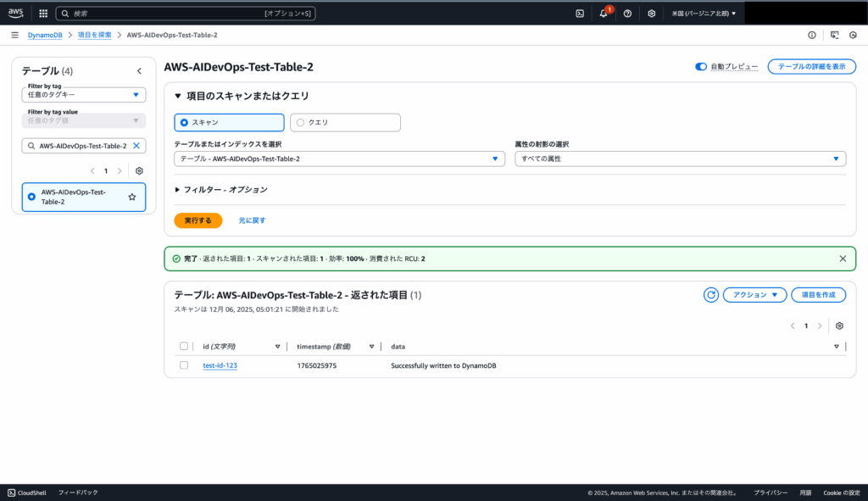Refresh the returned items table

(x=711, y=295)
